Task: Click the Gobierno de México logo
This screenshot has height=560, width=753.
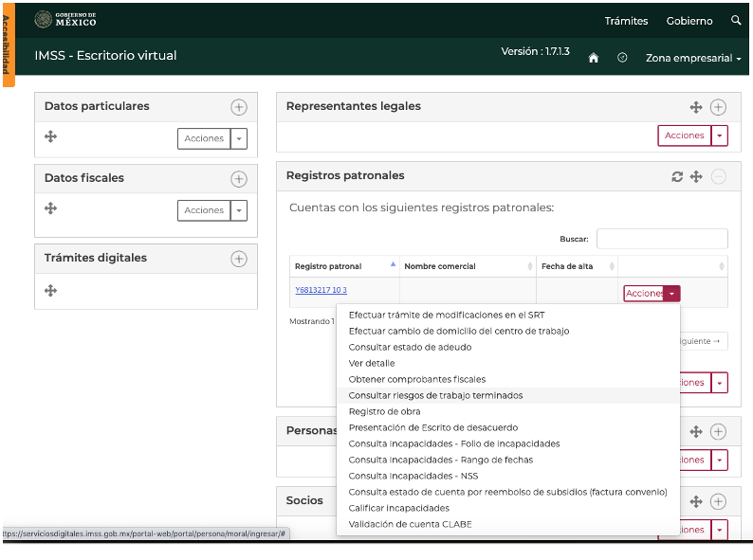Action: (65, 19)
